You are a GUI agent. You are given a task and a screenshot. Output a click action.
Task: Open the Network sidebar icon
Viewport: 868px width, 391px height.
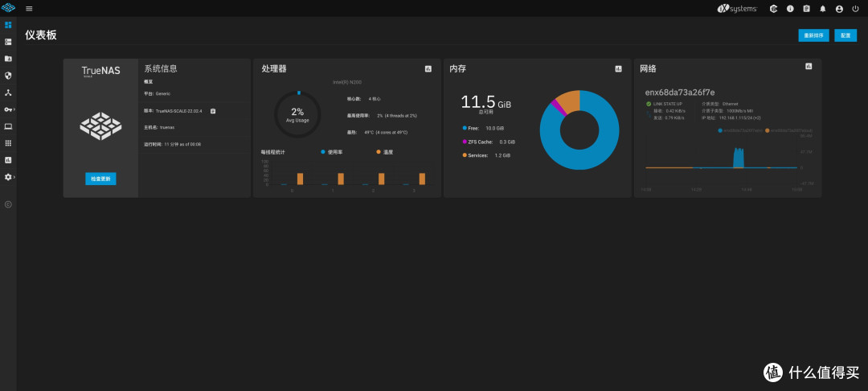[x=8, y=93]
